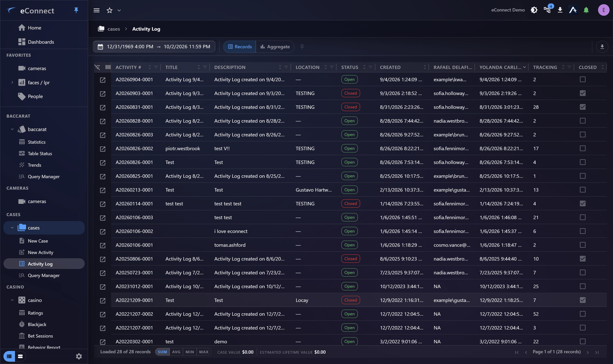Switch sidebar to compact view icon
Viewport: 613px width, 364px height.
pos(20,356)
